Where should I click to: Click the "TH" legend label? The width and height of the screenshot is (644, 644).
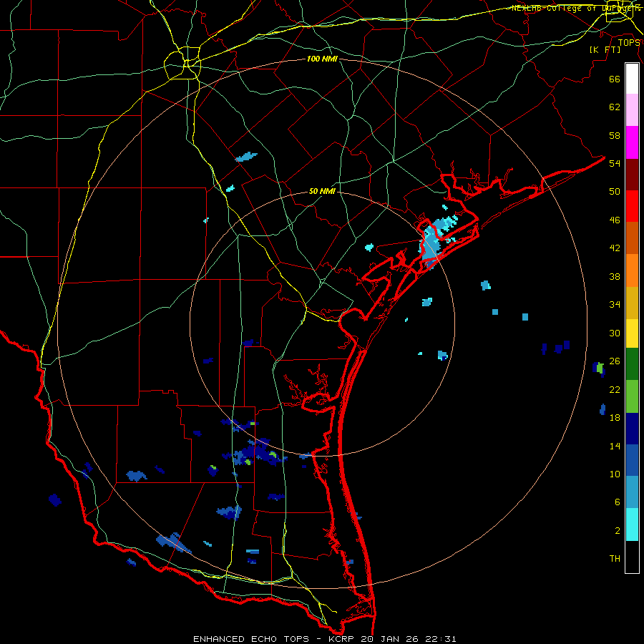coord(615,558)
